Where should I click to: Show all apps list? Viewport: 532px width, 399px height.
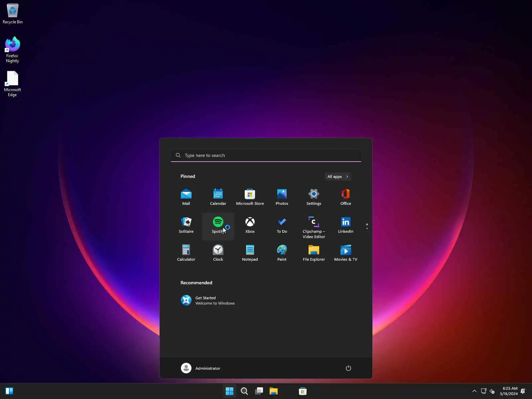(338, 177)
